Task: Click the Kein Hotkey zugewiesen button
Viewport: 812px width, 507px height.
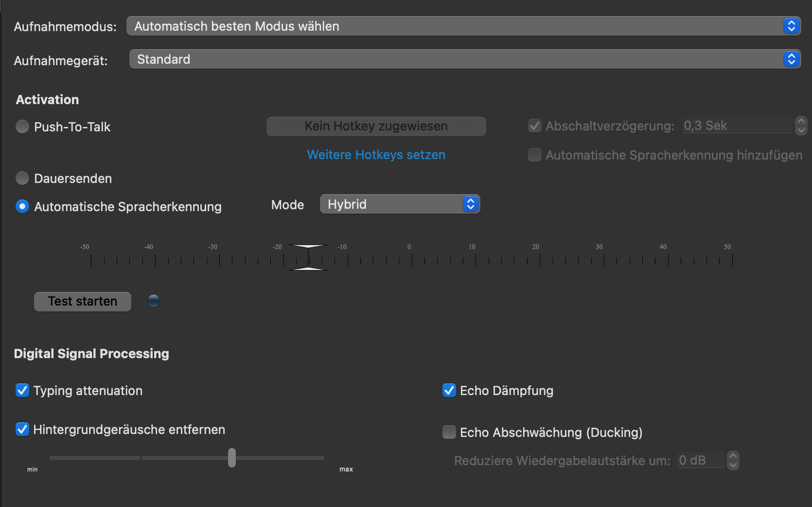Action: [376, 126]
